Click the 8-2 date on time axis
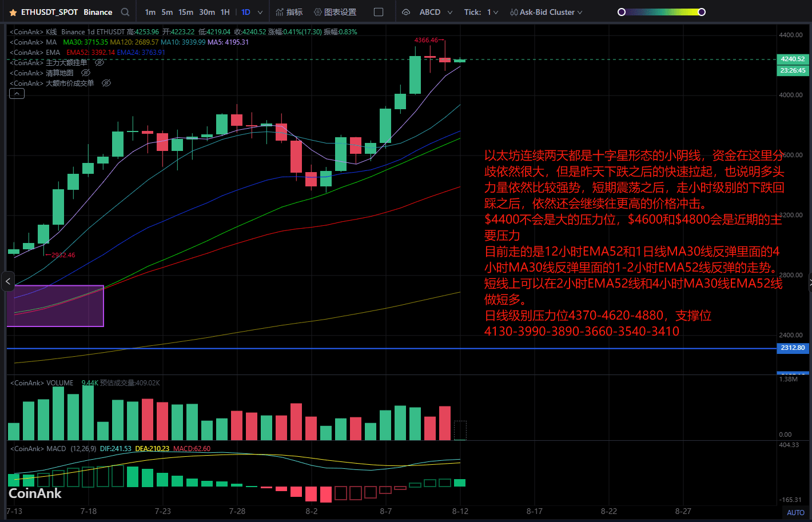812x522 pixels. point(312,511)
